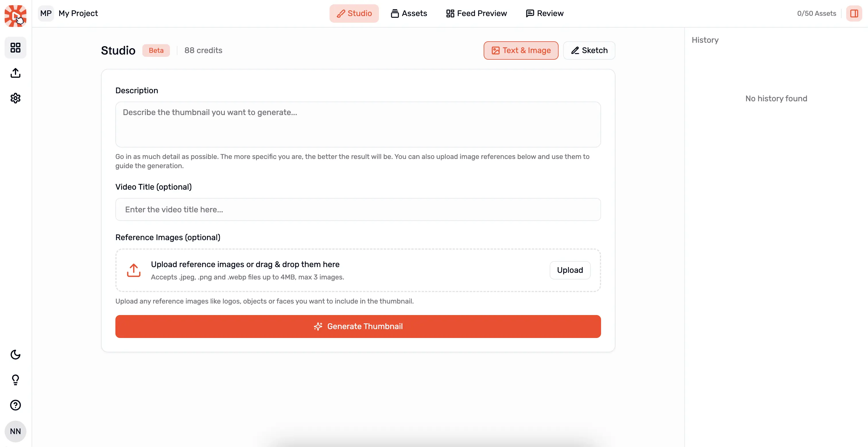868x447 pixels.
Task: Click the lightbulb tips icon
Action: (15, 380)
